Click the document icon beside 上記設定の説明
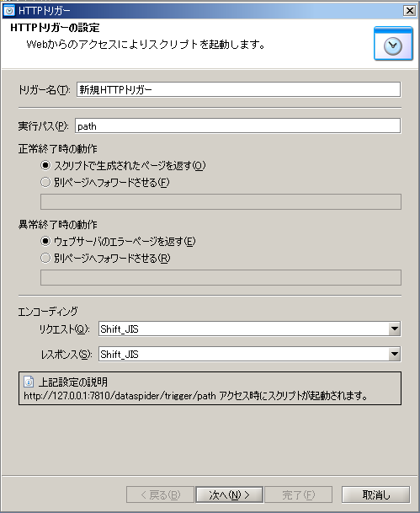This screenshot has height=513, width=420. tap(29, 382)
